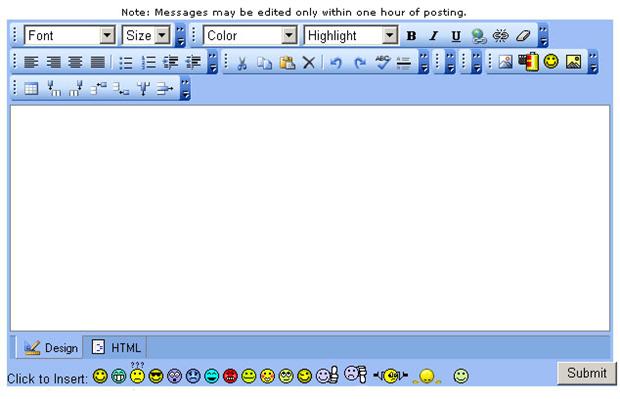The width and height of the screenshot is (620, 399).
Task: Remove link using broken chain icon
Action: (x=501, y=36)
